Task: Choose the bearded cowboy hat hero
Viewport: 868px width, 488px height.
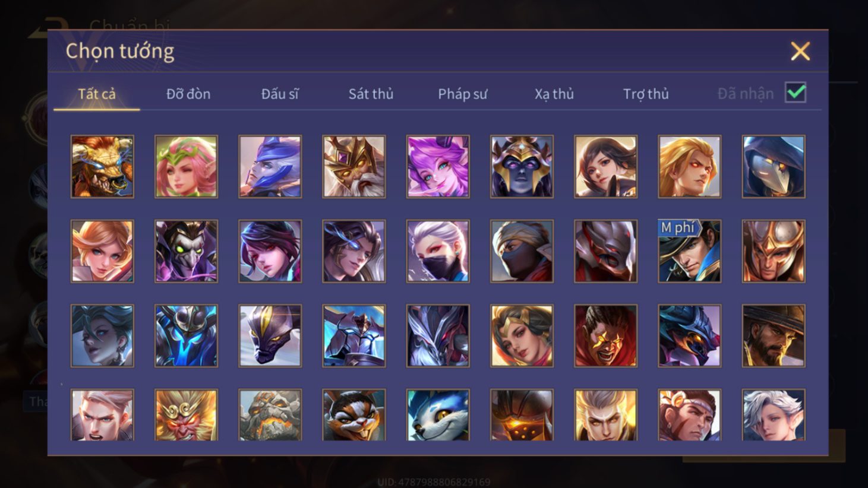Action: click(774, 336)
